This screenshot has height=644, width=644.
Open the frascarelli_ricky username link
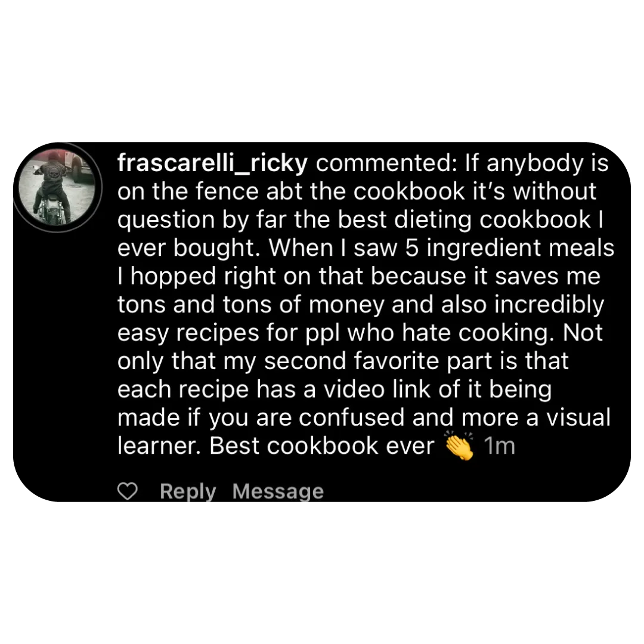click(x=212, y=164)
